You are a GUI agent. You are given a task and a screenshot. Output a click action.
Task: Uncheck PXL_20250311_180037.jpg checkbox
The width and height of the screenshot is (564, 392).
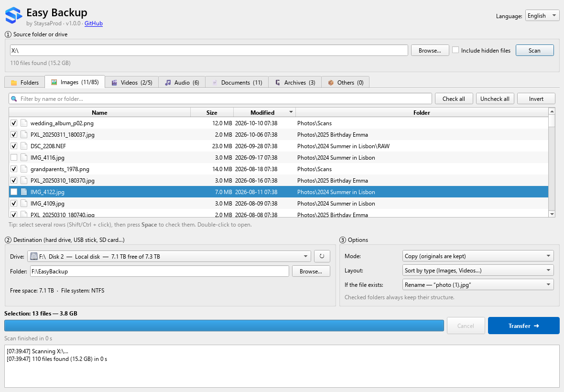pos(14,134)
